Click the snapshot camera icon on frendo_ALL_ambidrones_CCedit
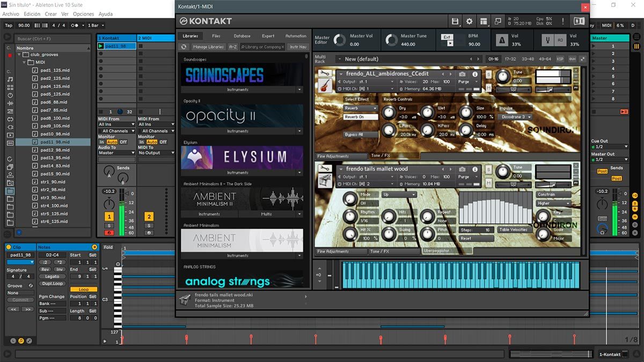Image resolution: width=644 pixels, height=362 pixels. point(462,73)
